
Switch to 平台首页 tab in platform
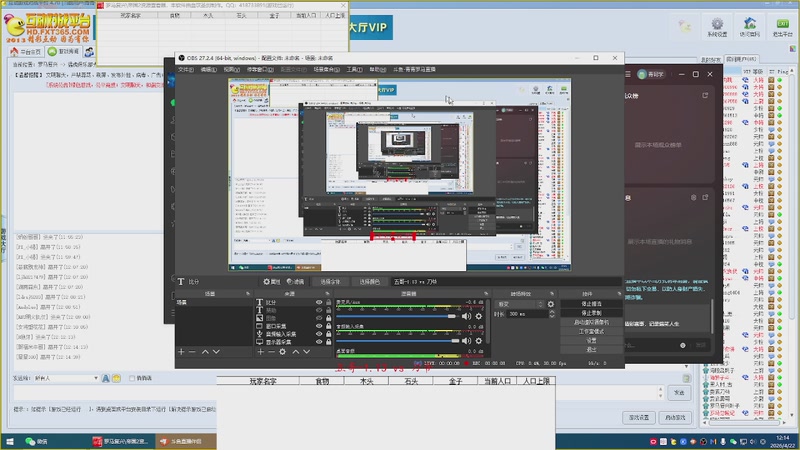(26, 52)
